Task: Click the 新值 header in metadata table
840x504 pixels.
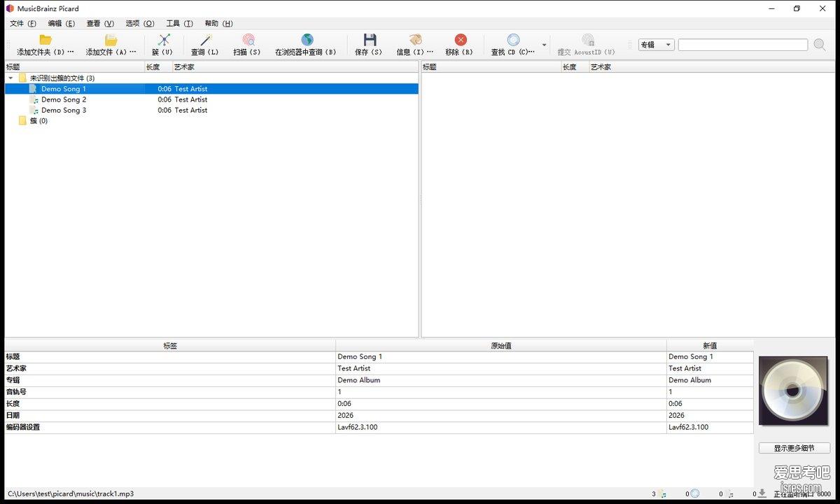Action: pos(710,346)
